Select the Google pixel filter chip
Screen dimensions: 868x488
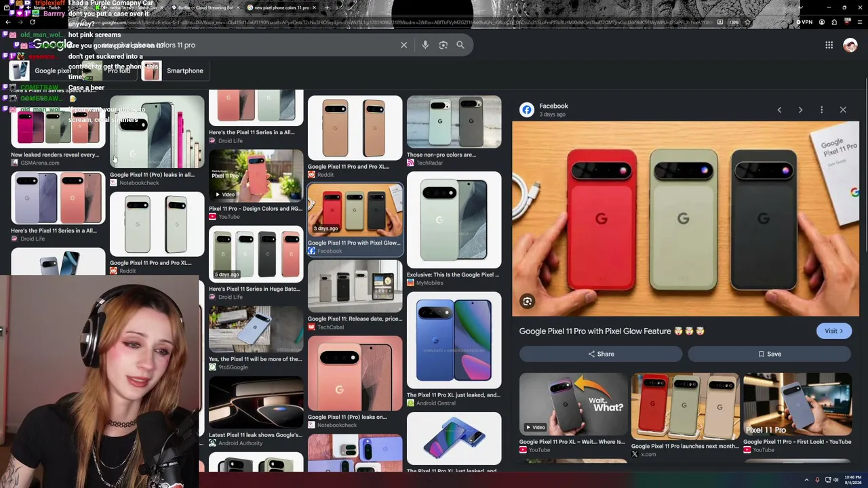42,70
